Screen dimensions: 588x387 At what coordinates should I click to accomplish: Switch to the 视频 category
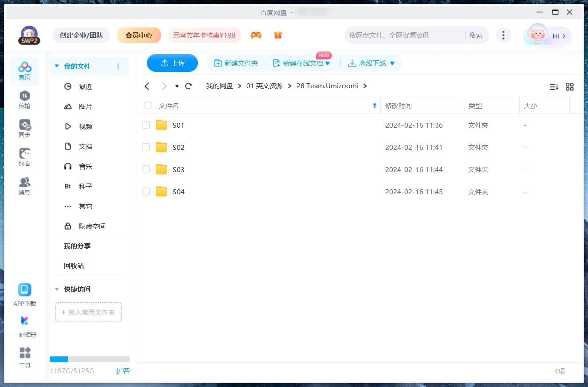[x=85, y=126]
